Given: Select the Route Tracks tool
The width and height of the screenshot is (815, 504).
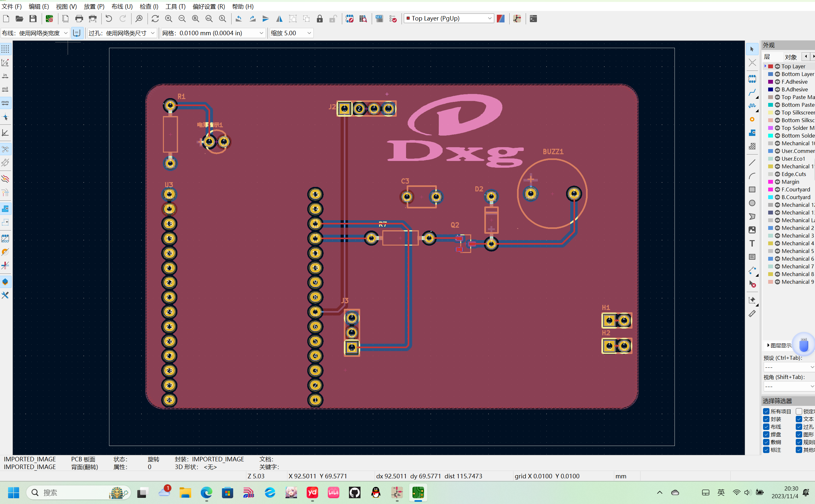Looking at the screenshot, I should [x=752, y=92].
